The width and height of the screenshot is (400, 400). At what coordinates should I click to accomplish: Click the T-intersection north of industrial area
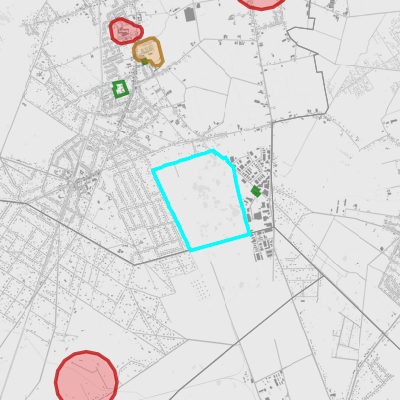coord(272,122)
